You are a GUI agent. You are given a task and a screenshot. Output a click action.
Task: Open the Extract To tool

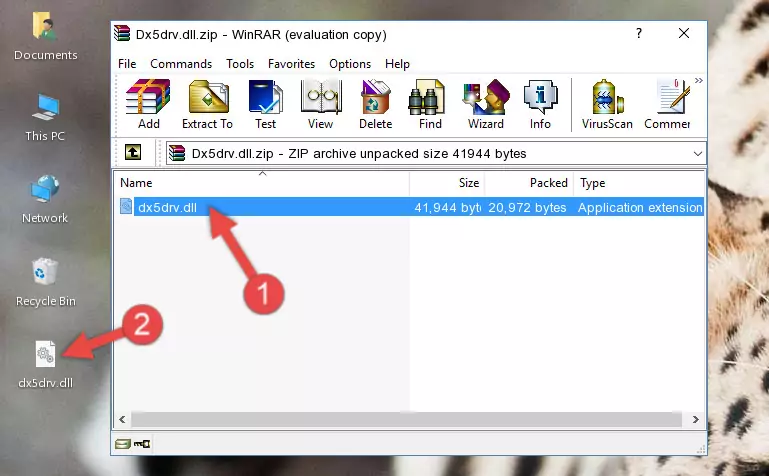207,104
